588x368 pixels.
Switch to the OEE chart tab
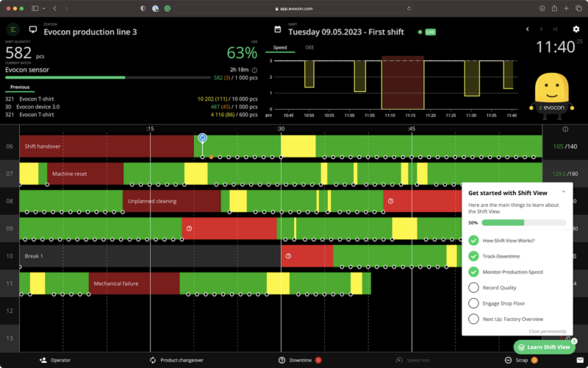pos(309,48)
